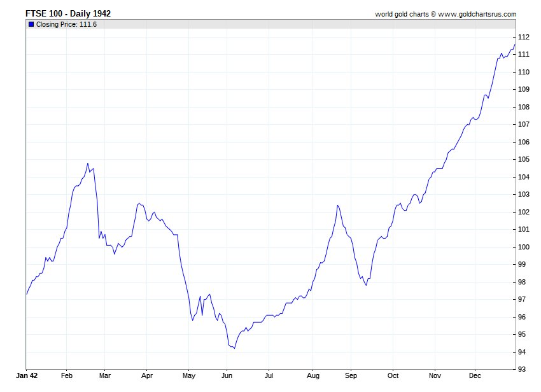Click the 105 y-axis tick label
The image size is (541, 392).
(523, 159)
